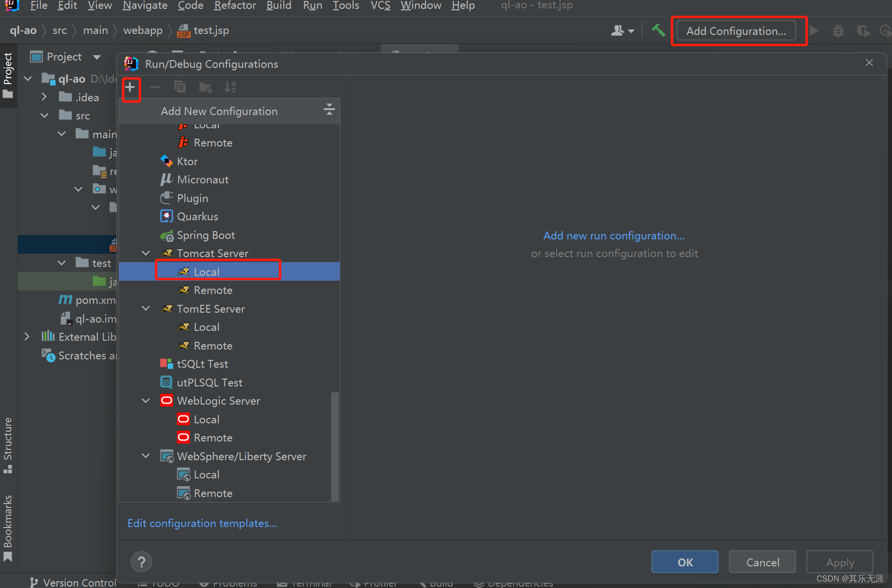Close the Run/Debug Configurations dialog
Screen dimensions: 892x588
(869, 62)
